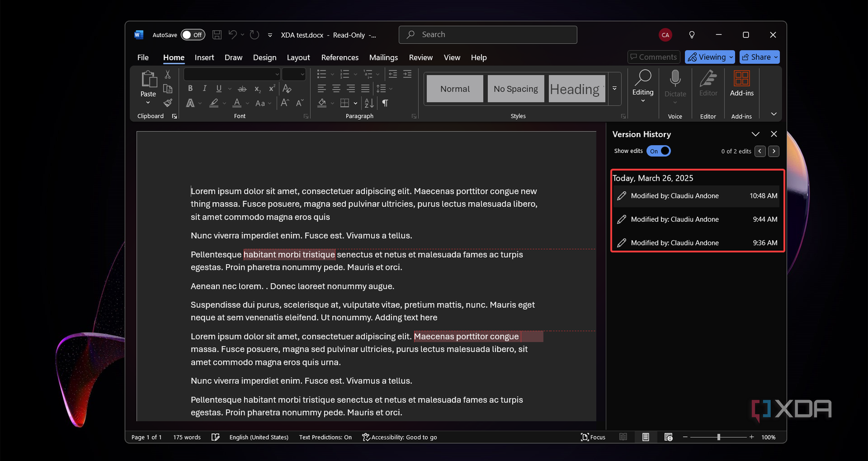
Task: Click the next edit arrow in Version History
Action: pos(774,151)
